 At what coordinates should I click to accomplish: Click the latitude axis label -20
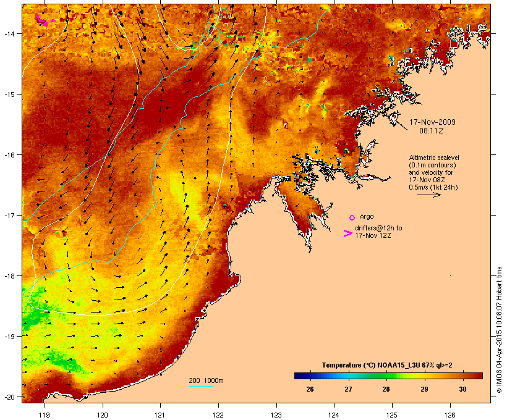coord(9,397)
